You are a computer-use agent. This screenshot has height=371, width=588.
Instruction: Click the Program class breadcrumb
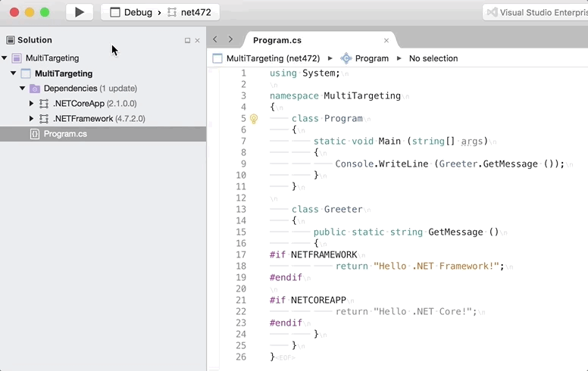pos(364,58)
